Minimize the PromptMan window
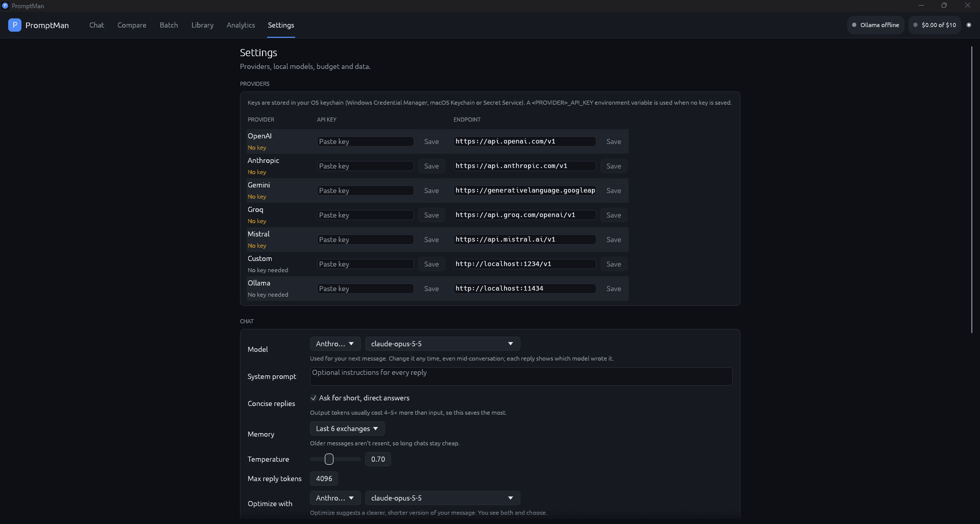This screenshot has height=524, width=980. point(921,6)
